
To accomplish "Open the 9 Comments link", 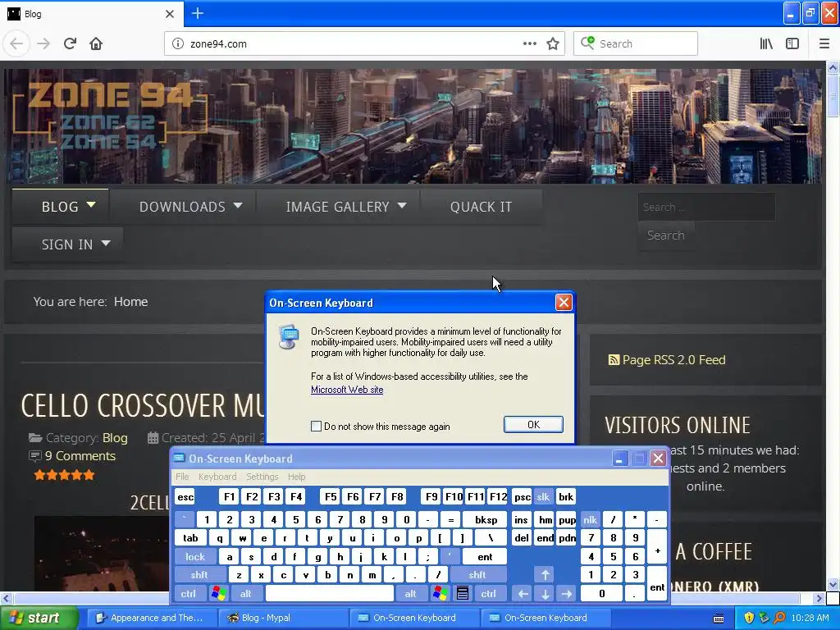I will 80,456.
